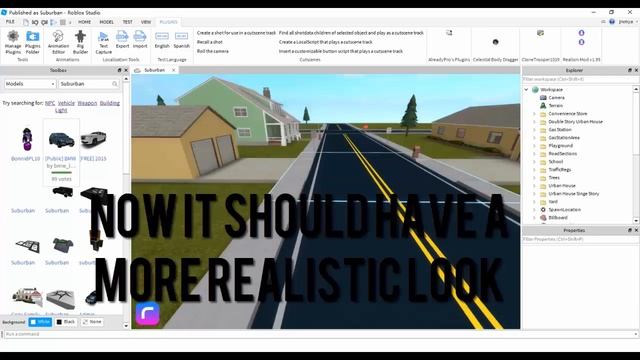Open Manage Plugins in the ribbon

[13, 42]
